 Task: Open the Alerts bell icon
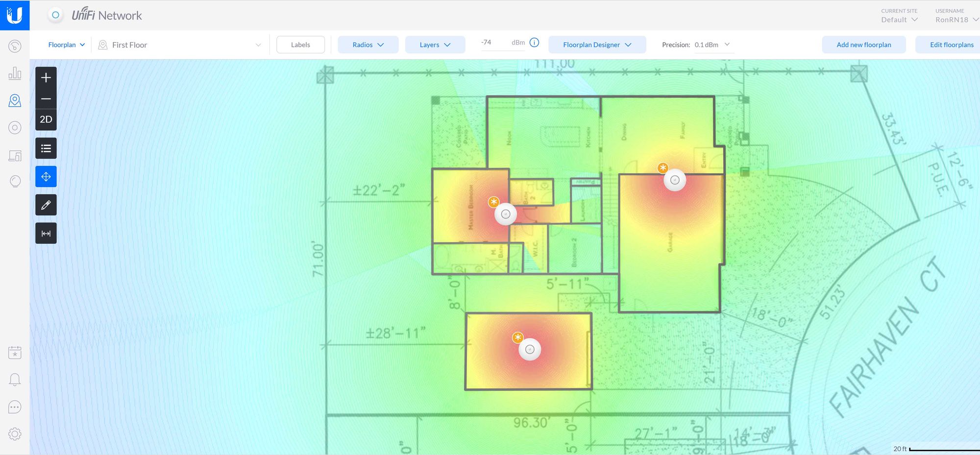click(x=15, y=380)
